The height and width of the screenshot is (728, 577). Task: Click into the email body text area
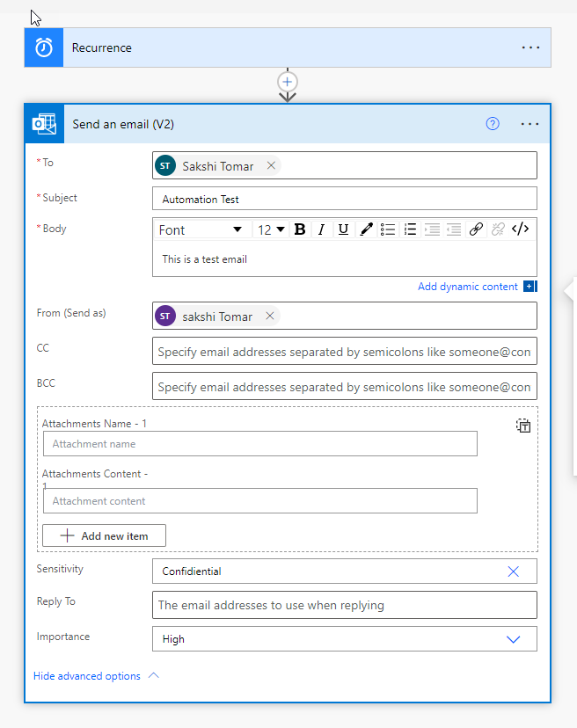345,259
